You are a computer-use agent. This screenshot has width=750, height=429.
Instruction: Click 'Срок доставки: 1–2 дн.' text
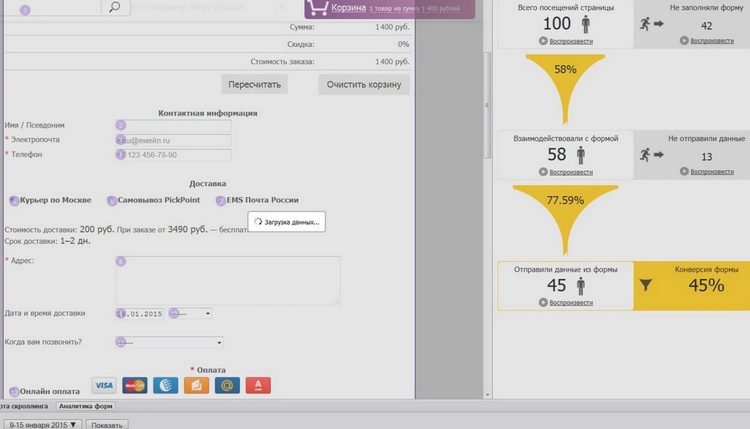(47, 241)
